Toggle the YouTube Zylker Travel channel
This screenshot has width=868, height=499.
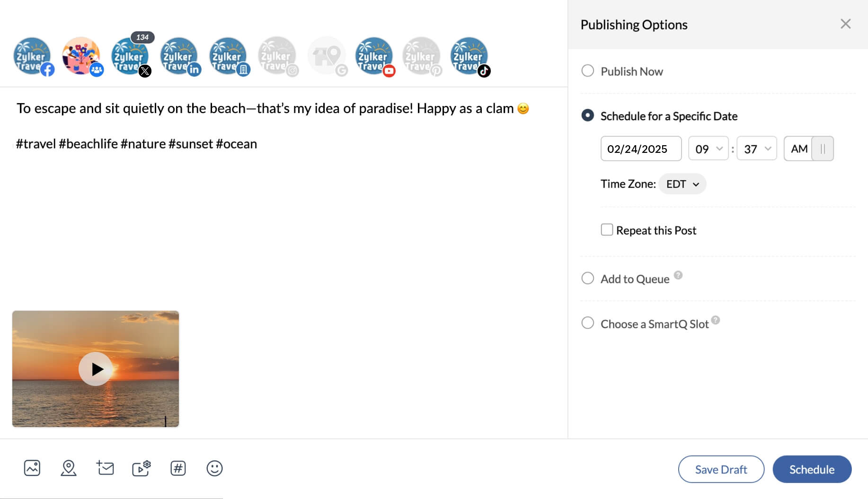coord(374,56)
